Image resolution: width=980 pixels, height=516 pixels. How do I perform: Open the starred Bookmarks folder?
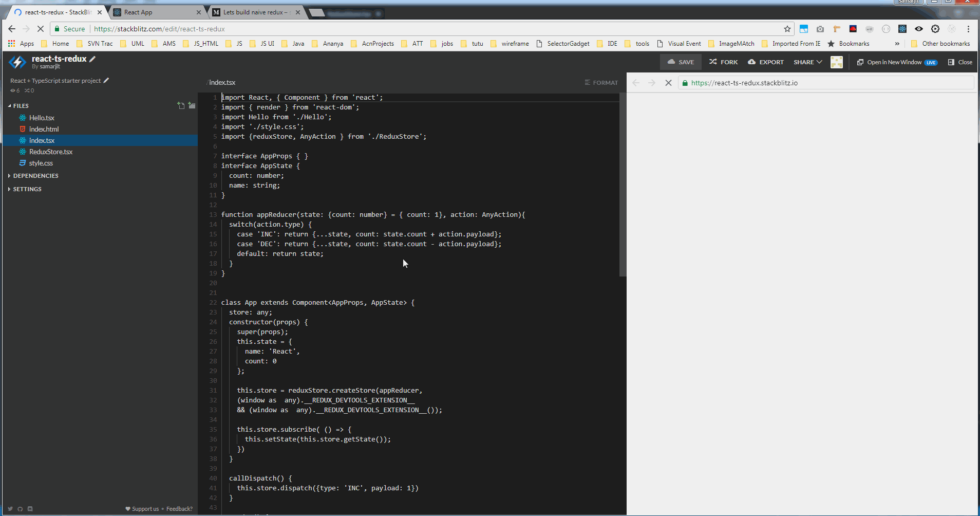click(849, 44)
